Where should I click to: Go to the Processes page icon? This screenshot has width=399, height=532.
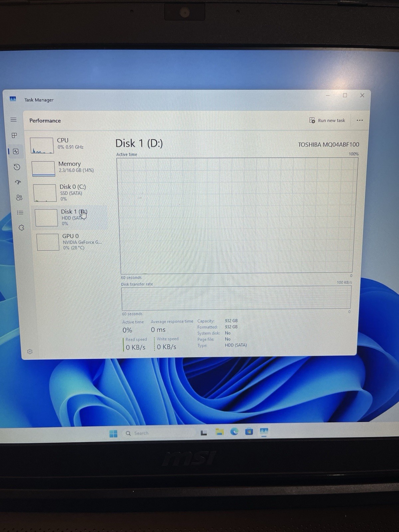tap(14, 135)
